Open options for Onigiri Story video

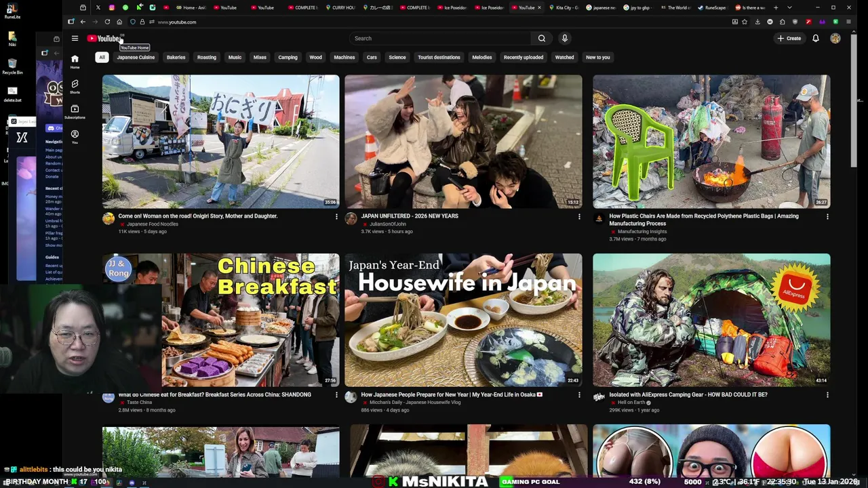336,217
